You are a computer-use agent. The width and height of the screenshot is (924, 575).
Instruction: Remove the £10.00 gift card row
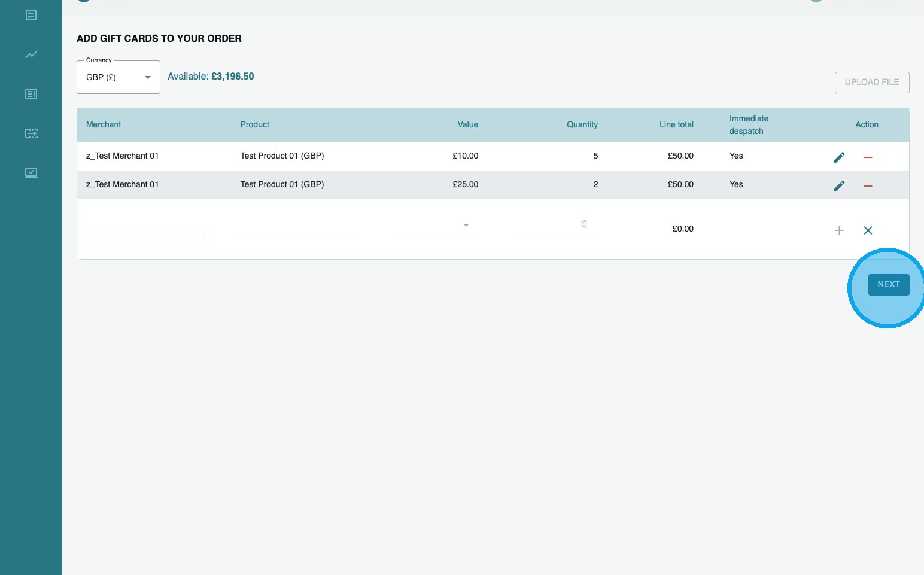click(868, 157)
